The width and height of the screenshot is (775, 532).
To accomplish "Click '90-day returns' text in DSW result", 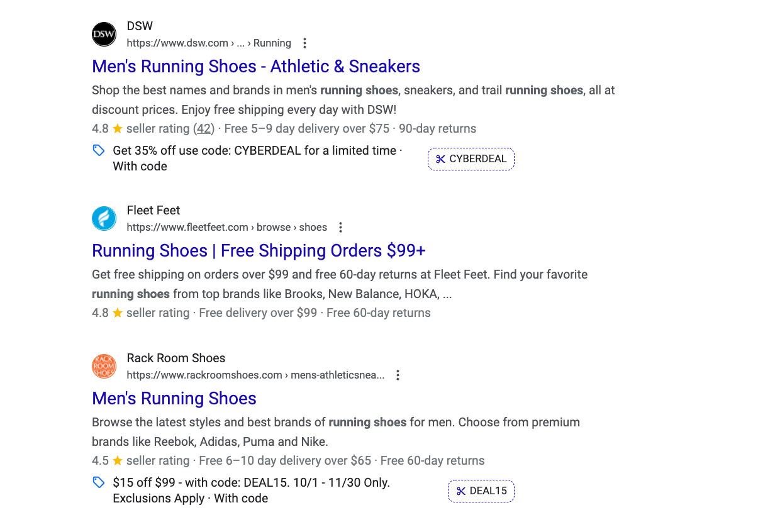I will pos(438,129).
